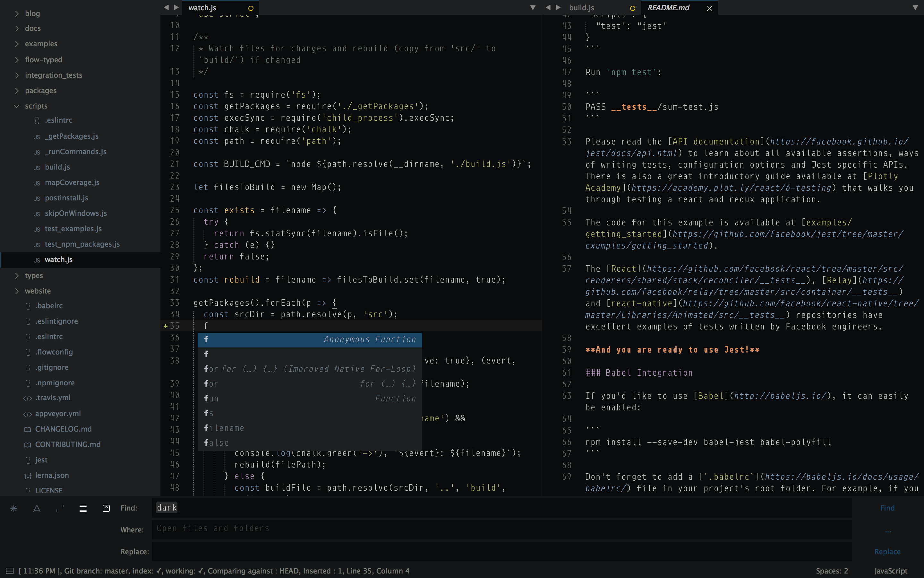Click the file icon beside .gitignore
The height and width of the screenshot is (578, 924).
[x=28, y=368]
